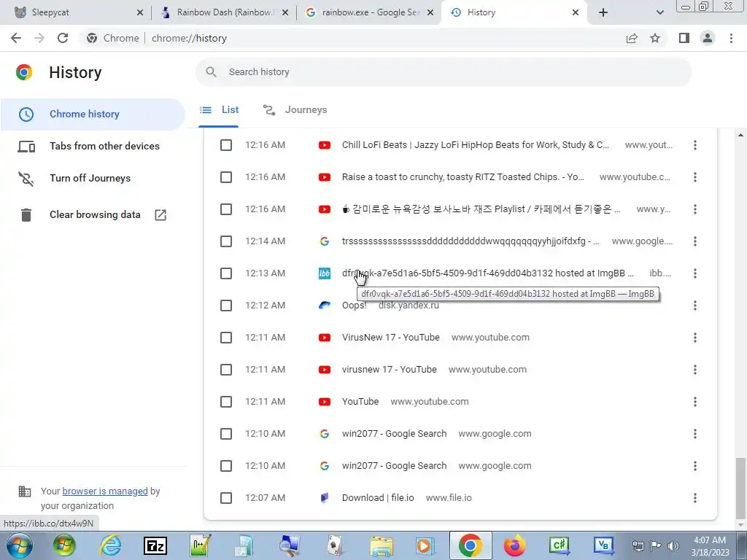Open the Solitaire cards taskbar icon
Viewport: 747px width, 560px height.
point(335,545)
